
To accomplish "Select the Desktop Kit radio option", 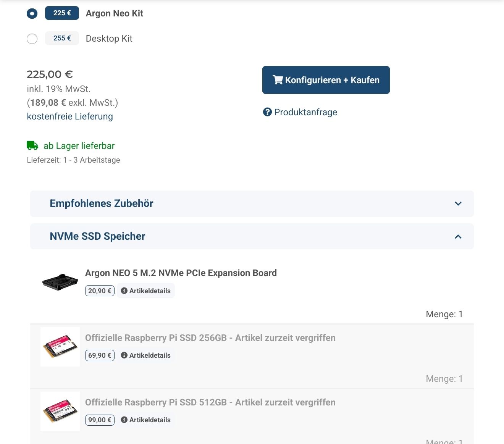I will (32, 39).
